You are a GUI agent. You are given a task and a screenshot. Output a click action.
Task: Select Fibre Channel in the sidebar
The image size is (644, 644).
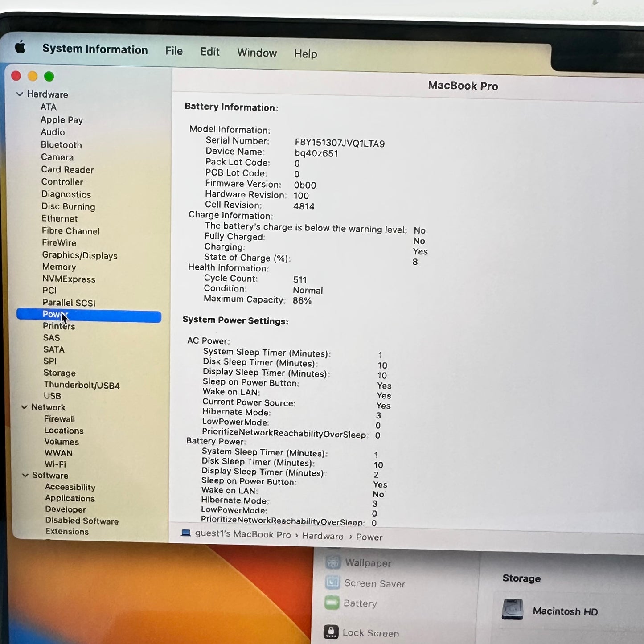[71, 231]
